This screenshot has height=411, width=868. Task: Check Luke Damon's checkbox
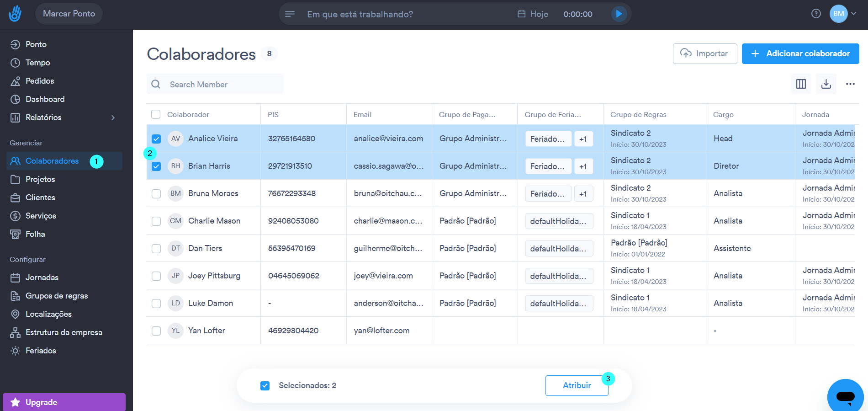(x=156, y=303)
